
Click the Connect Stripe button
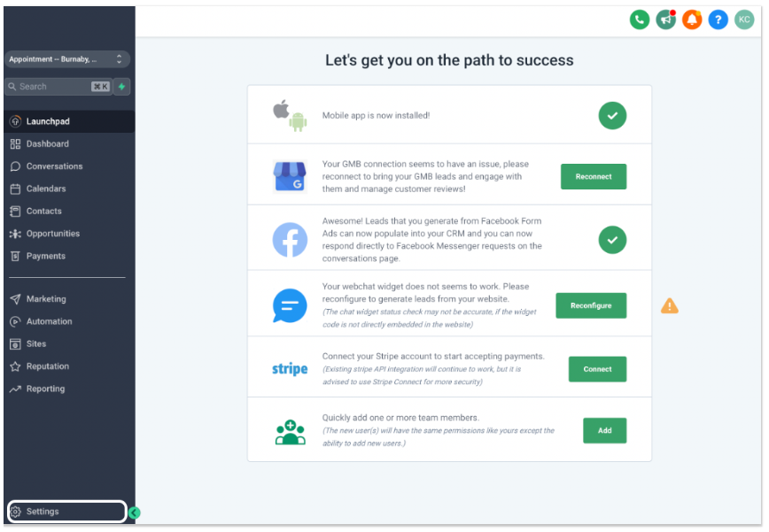597,369
